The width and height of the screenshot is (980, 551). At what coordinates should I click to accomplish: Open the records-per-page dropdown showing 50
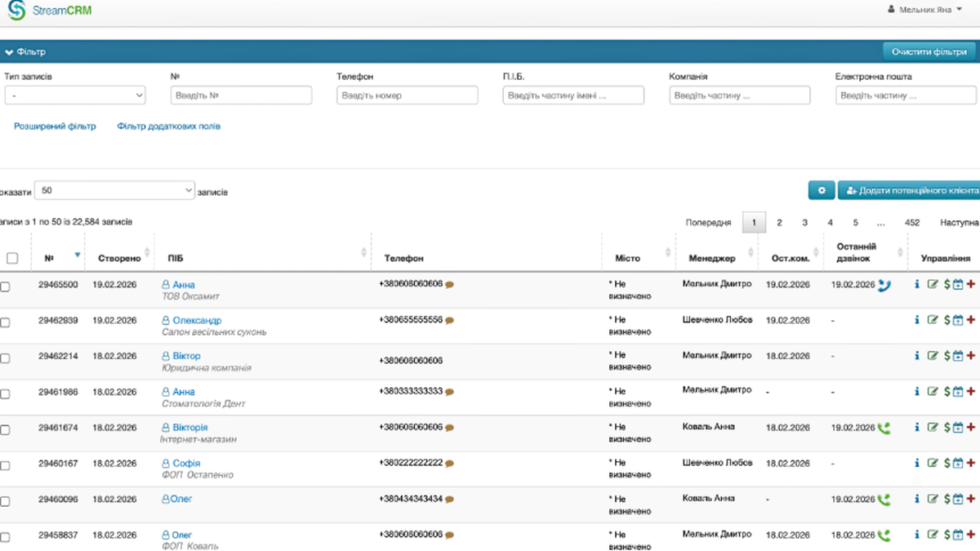click(116, 190)
